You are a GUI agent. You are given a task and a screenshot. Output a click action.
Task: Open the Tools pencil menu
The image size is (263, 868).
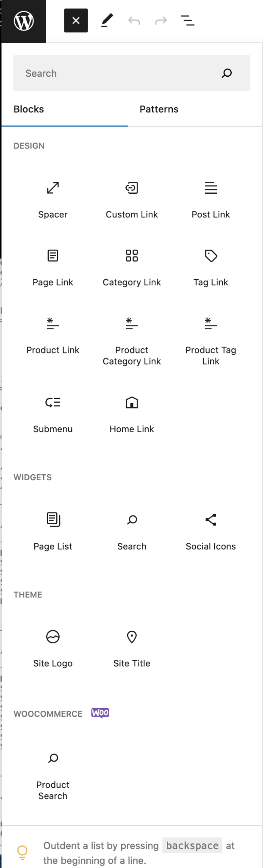[107, 20]
